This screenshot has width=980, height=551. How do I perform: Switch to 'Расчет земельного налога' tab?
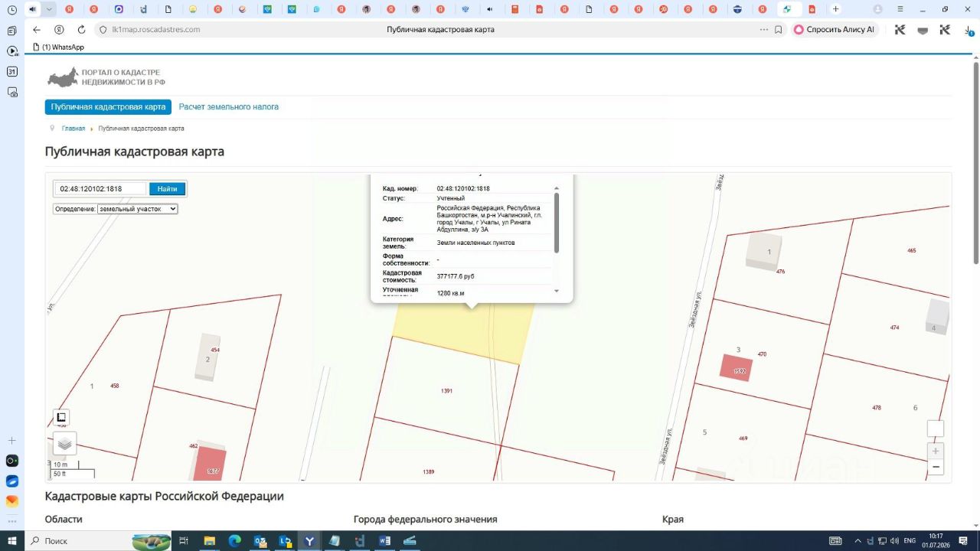coord(229,107)
